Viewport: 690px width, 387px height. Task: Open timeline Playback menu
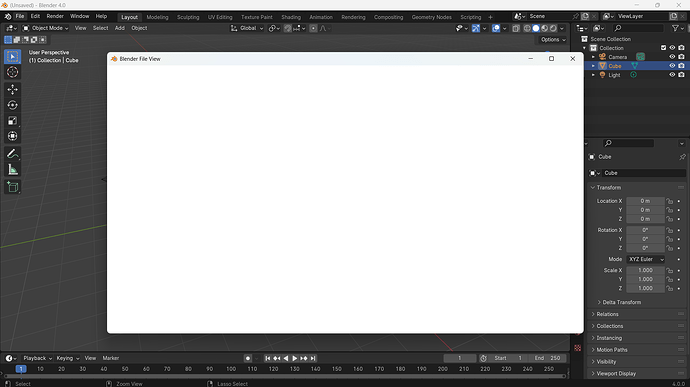coord(37,358)
